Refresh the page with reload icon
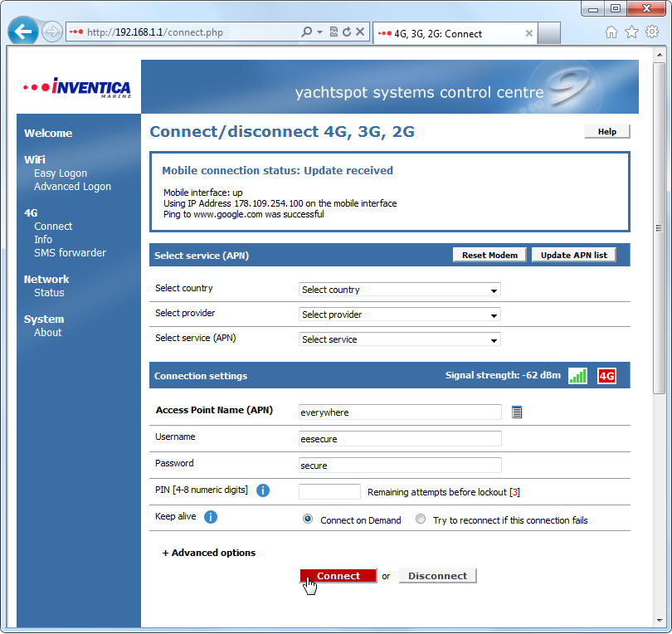 click(347, 32)
